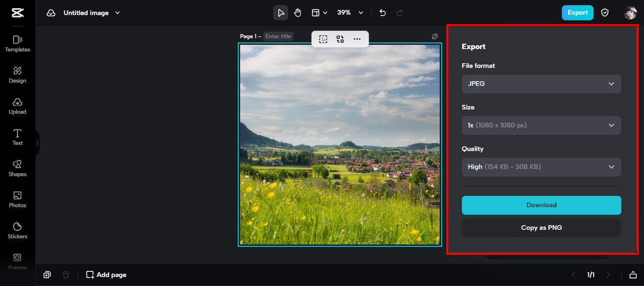Screen dimensions: 644x286
Task: Click the smart crop selection icon above canvas
Action: [x=323, y=39]
